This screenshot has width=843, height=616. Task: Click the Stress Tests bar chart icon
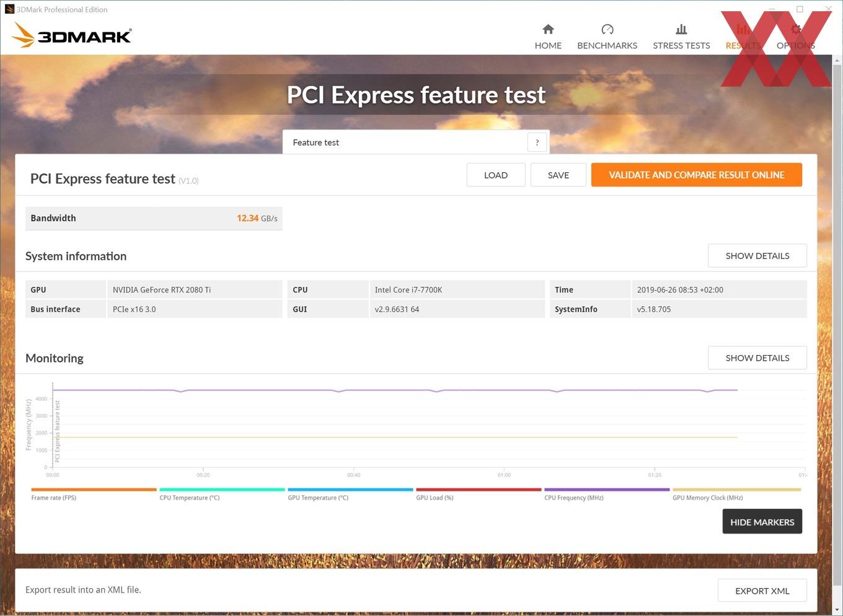click(681, 29)
